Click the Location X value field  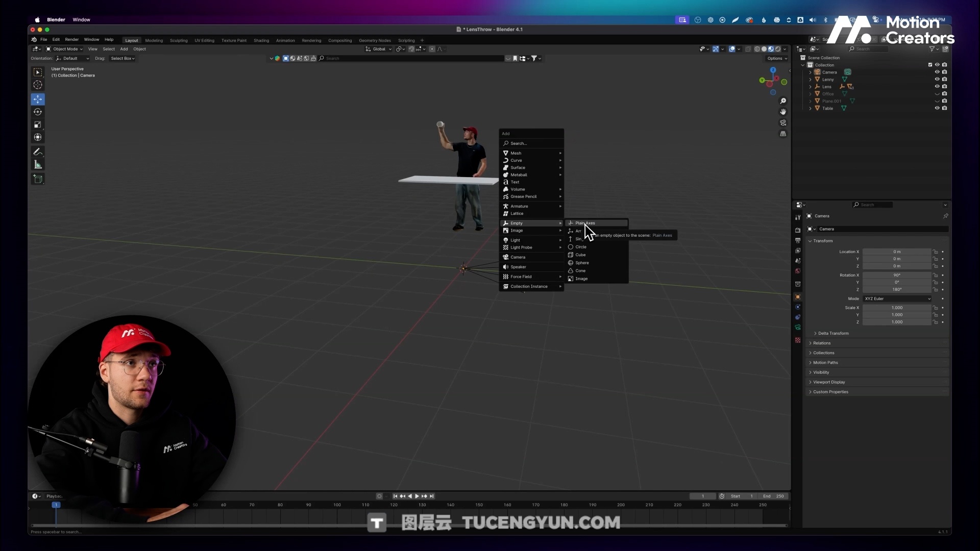tap(897, 252)
